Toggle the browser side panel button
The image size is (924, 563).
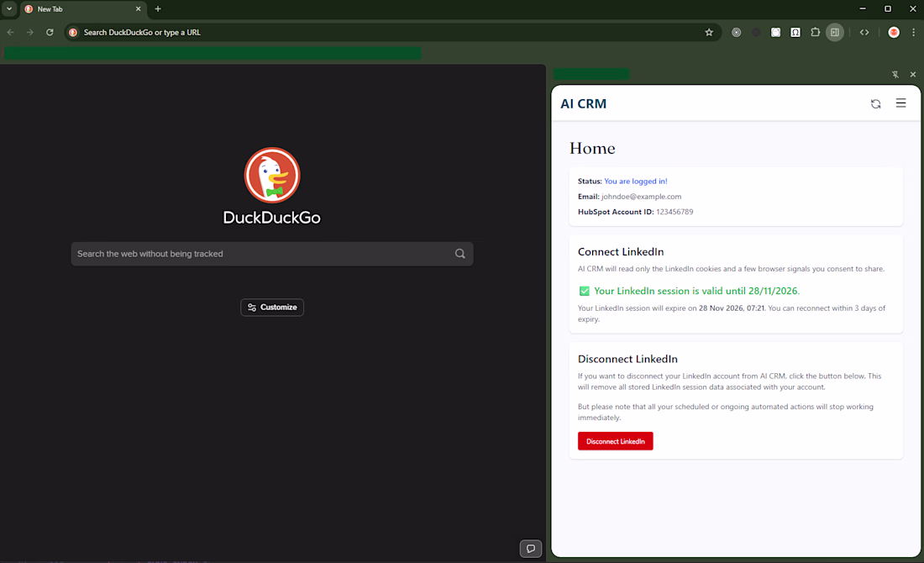coord(835,33)
